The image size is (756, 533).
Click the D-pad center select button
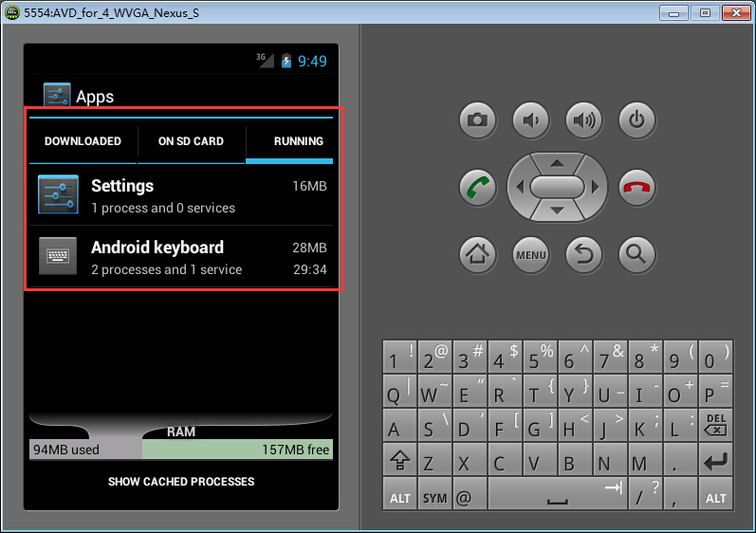557,187
